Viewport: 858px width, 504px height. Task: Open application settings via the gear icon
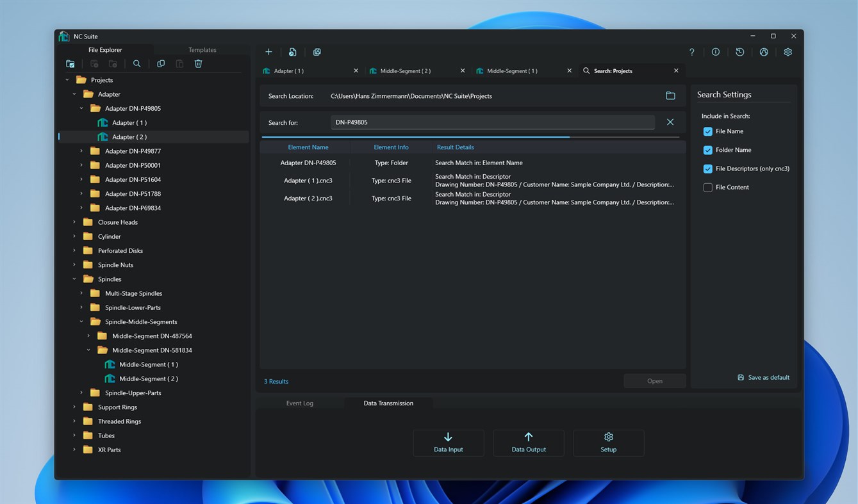[x=788, y=52]
